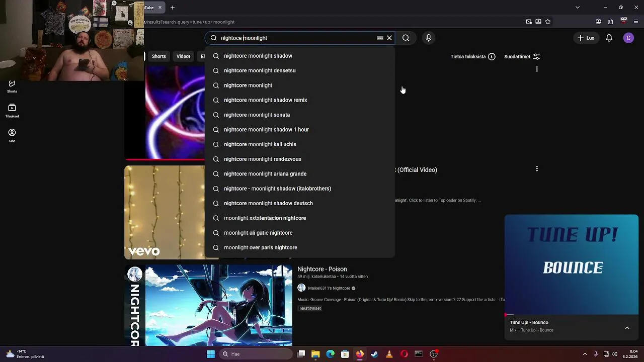Select the Videot filter chip
644x362 pixels.
pyautogui.click(x=183, y=56)
